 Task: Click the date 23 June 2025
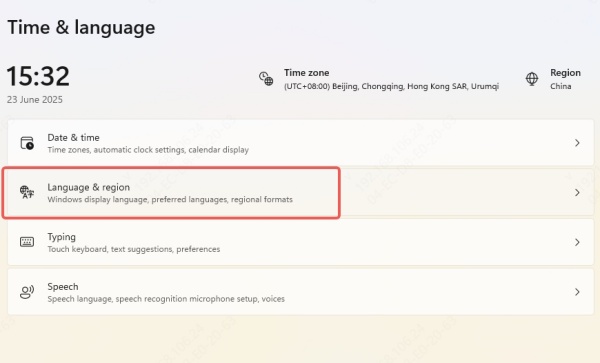coord(34,99)
